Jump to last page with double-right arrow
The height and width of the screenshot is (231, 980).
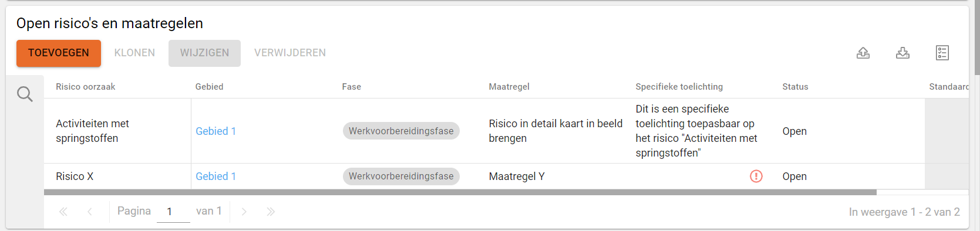[271, 212]
